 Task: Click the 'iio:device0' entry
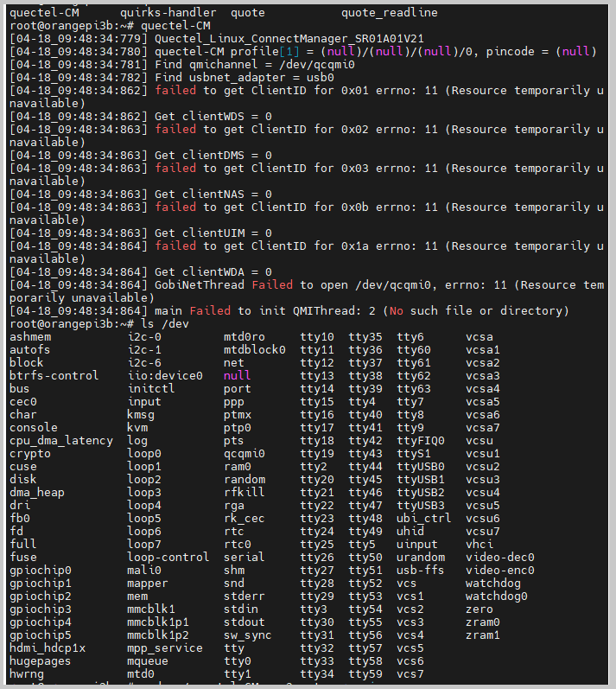point(165,376)
